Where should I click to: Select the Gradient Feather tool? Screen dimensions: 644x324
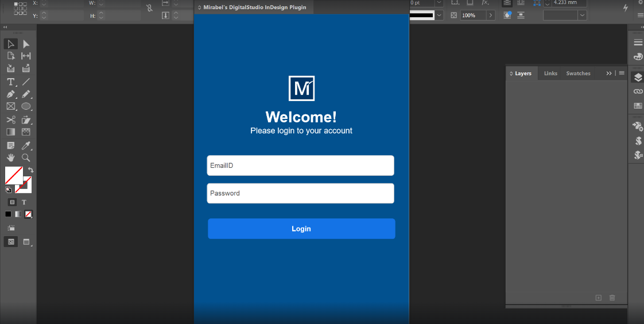click(x=26, y=132)
